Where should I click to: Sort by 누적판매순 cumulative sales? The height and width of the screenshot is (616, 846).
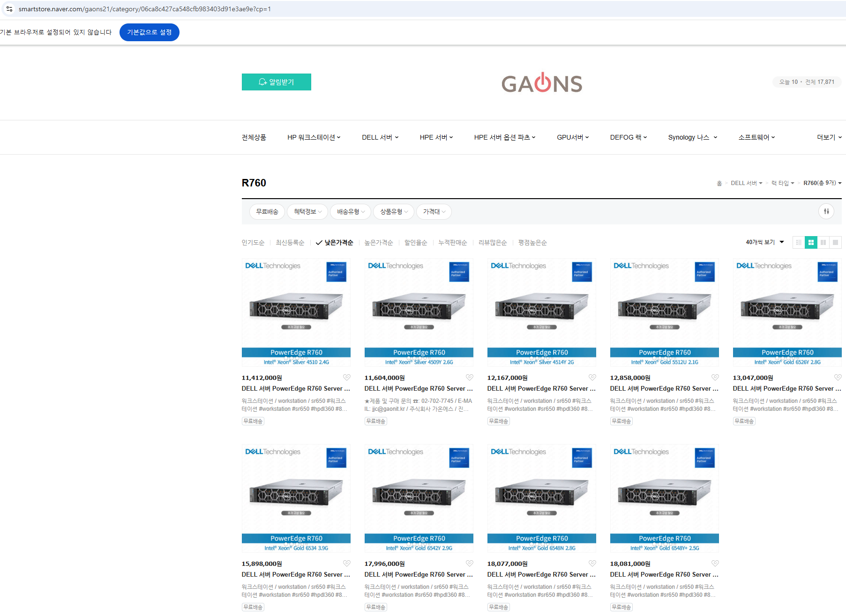[453, 243]
